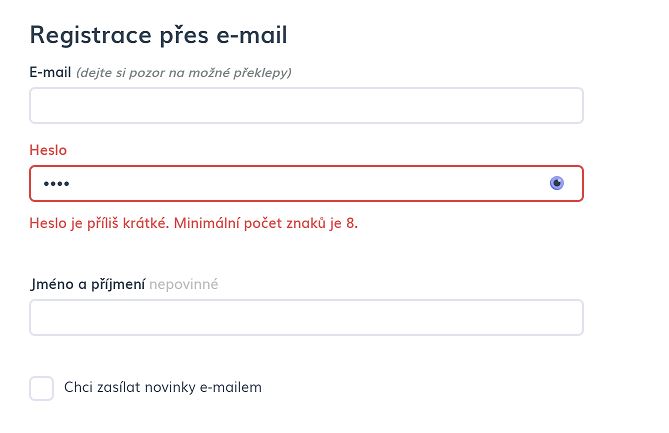Click the 'Heslo je příliš krátké' error message
The width and height of the screenshot is (669, 433).
pos(193,223)
